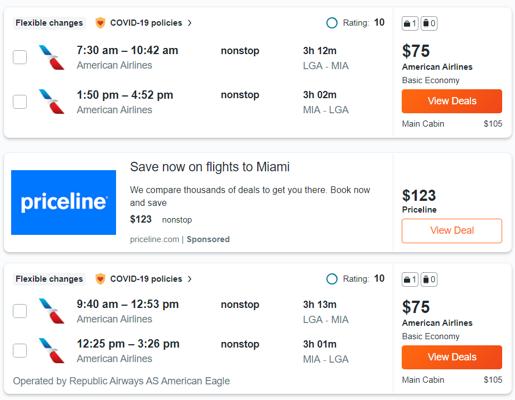Open View Deals for 7:30 am itinerary

coord(452,101)
